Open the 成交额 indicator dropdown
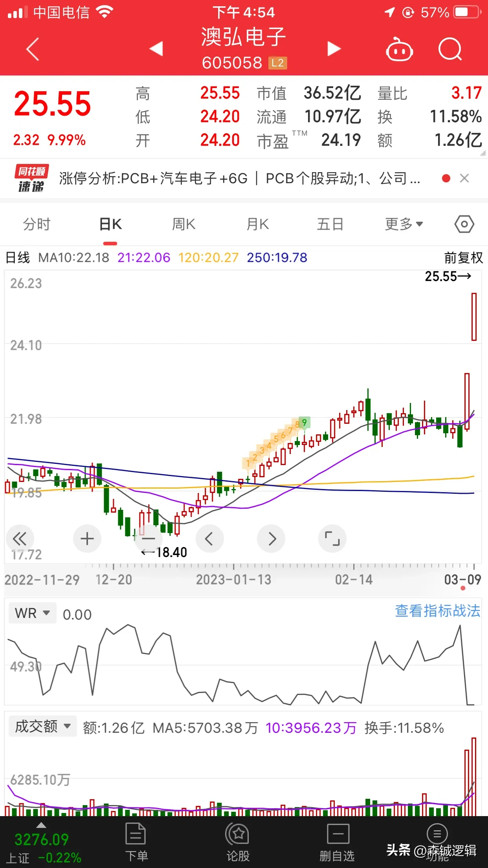 point(43,726)
